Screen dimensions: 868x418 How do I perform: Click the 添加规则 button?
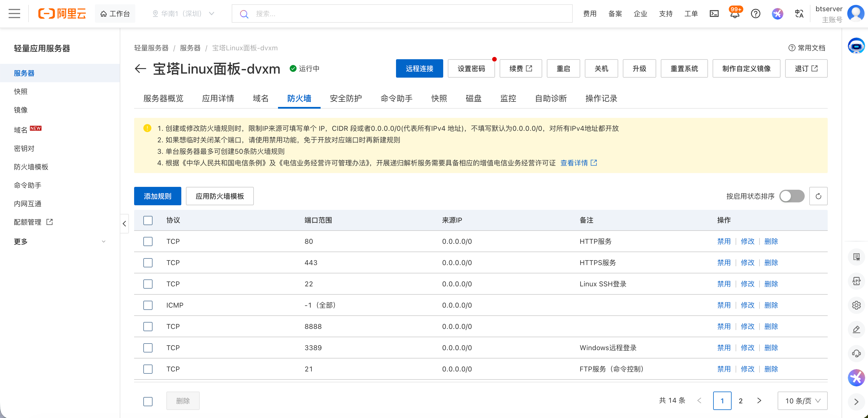pyautogui.click(x=157, y=196)
